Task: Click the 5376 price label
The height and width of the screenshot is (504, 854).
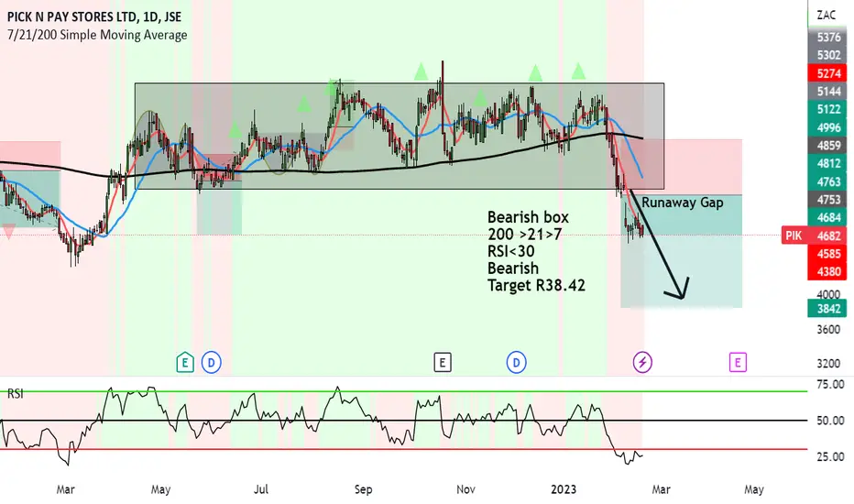Action: 828,37
